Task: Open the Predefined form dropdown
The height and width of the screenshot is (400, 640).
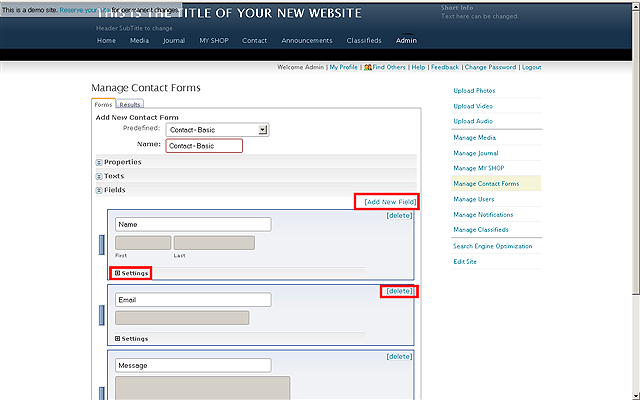Action: (262, 129)
